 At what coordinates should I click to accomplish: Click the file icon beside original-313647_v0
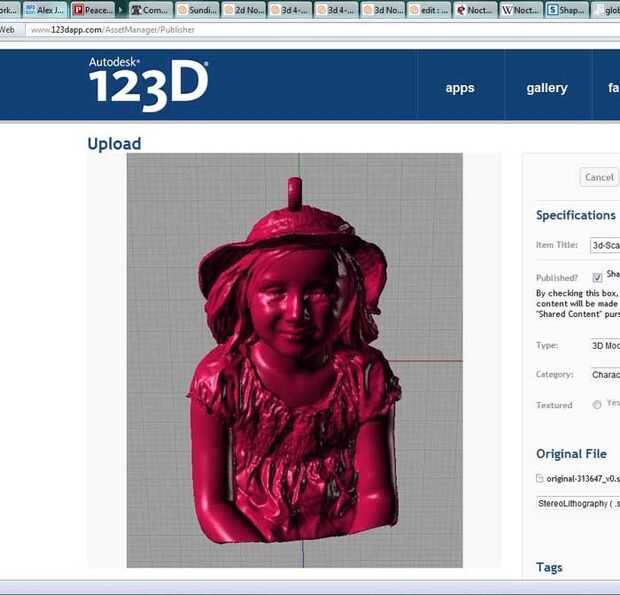[x=540, y=478]
